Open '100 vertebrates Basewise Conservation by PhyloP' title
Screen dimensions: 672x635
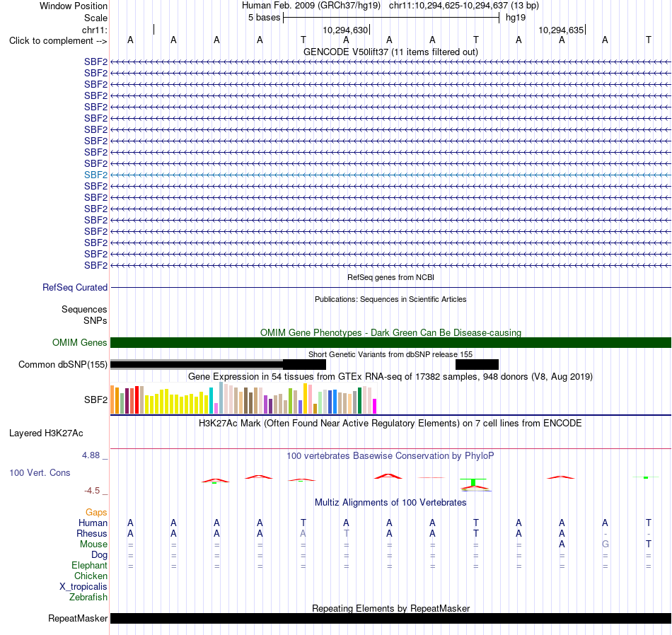pos(390,456)
